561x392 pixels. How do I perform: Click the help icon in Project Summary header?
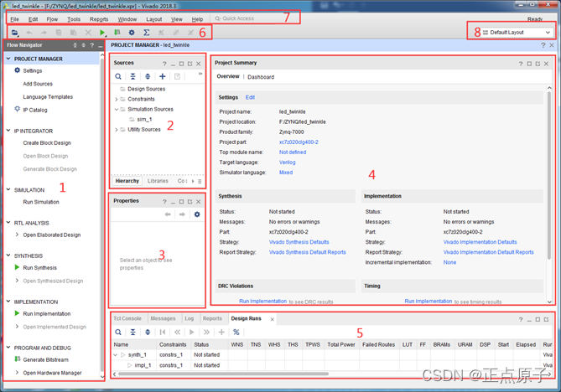coord(521,64)
